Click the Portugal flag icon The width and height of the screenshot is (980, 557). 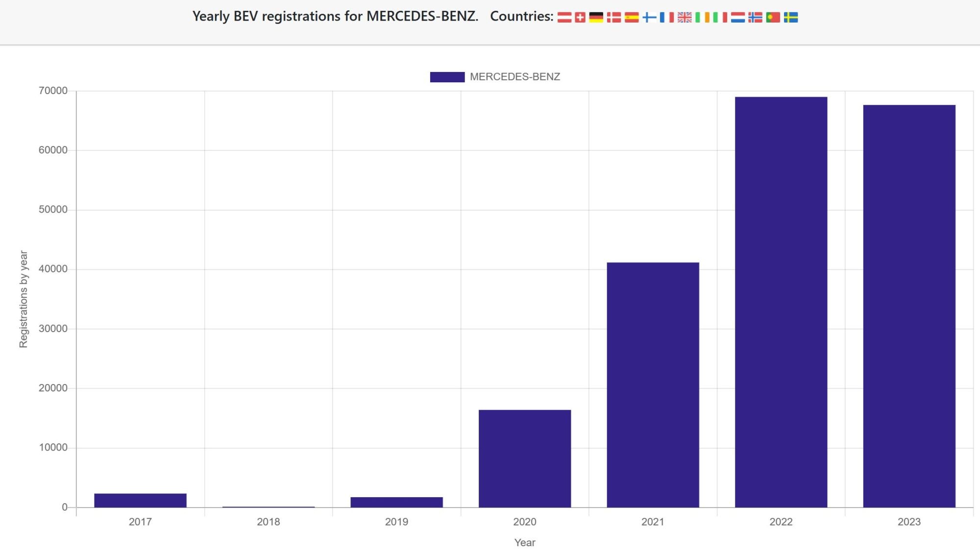click(773, 18)
